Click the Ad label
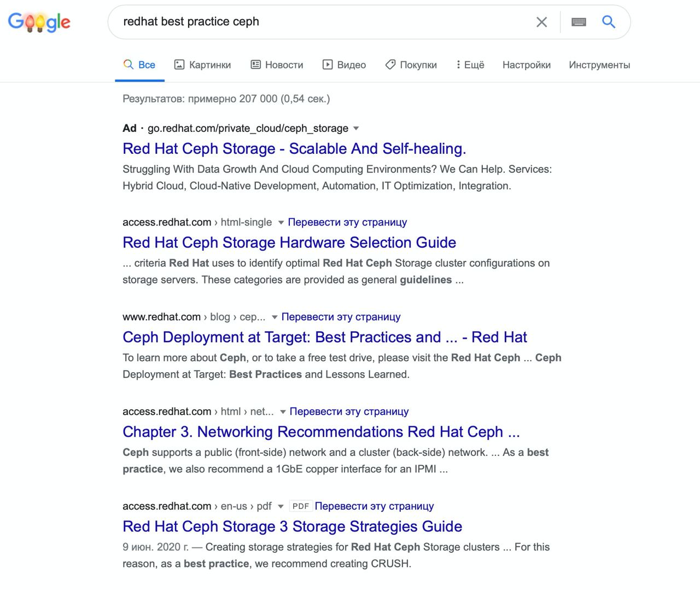Viewport: 700px width, 590px height. pos(130,128)
